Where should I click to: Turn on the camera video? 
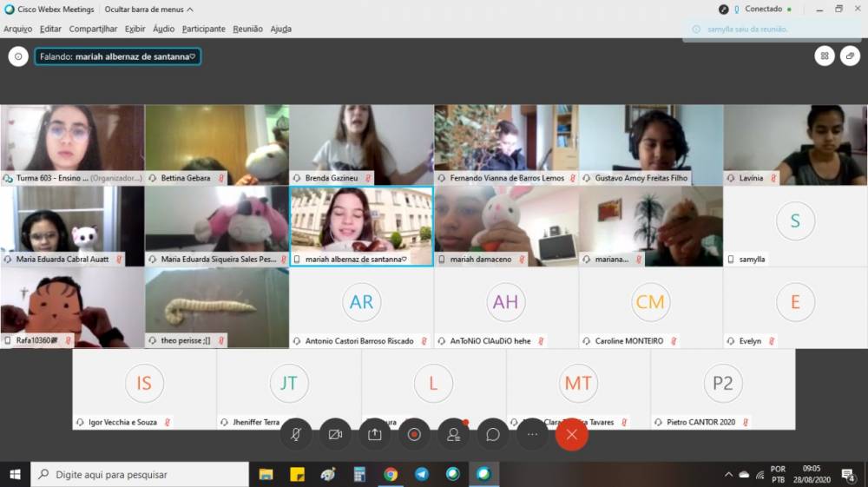coord(335,434)
